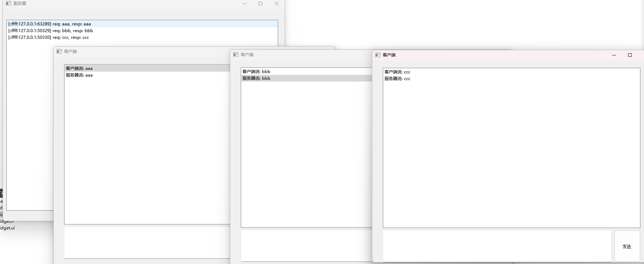Select '服务器说: ccc' row in front client

click(x=511, y=79)
